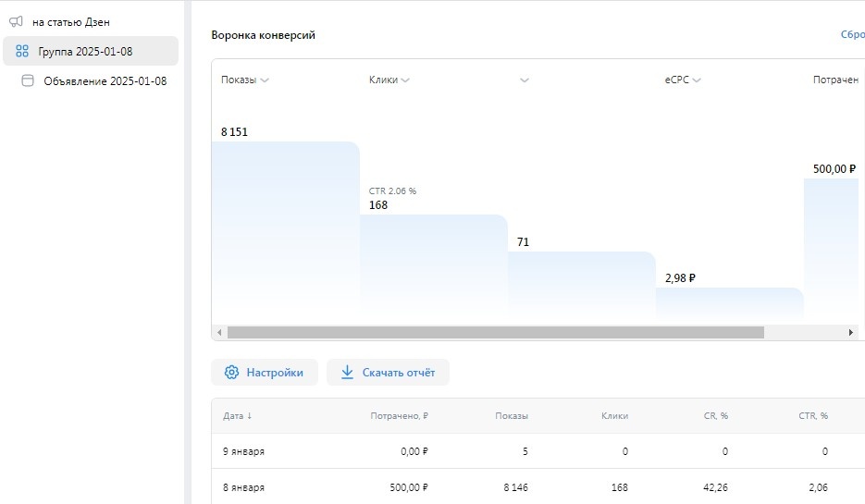Click the Показы table column header
The width and height of the screenshot is (865, 504).
coord(512,416)
